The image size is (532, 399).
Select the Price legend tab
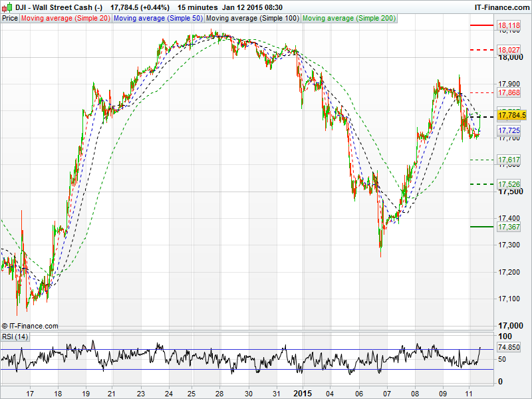pos(10,18)
